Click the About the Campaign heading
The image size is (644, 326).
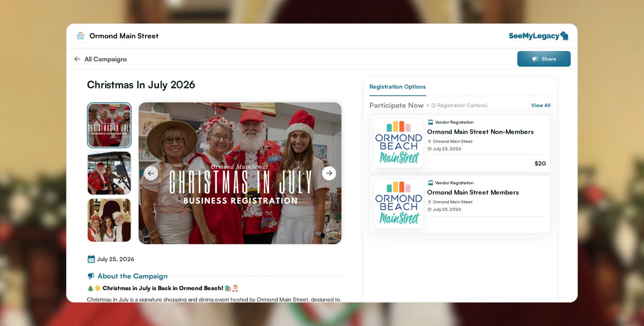click(133, 276)
